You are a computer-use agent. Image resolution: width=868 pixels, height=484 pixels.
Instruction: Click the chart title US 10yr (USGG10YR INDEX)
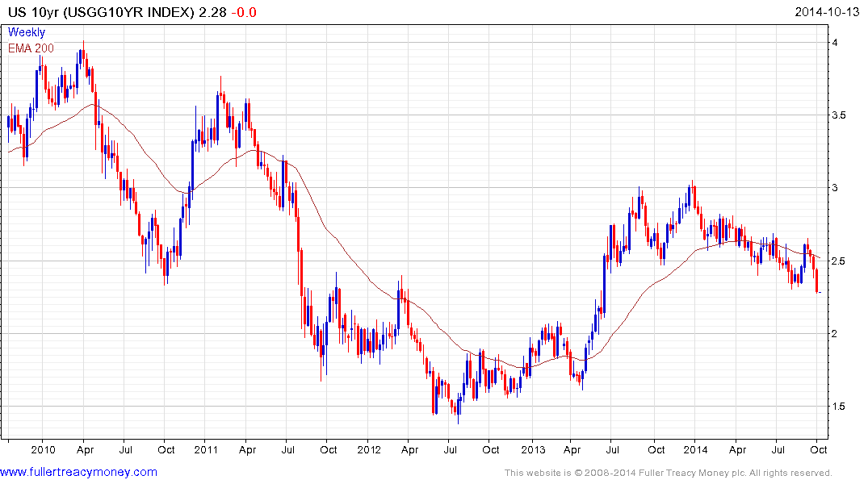pos(101,12)
